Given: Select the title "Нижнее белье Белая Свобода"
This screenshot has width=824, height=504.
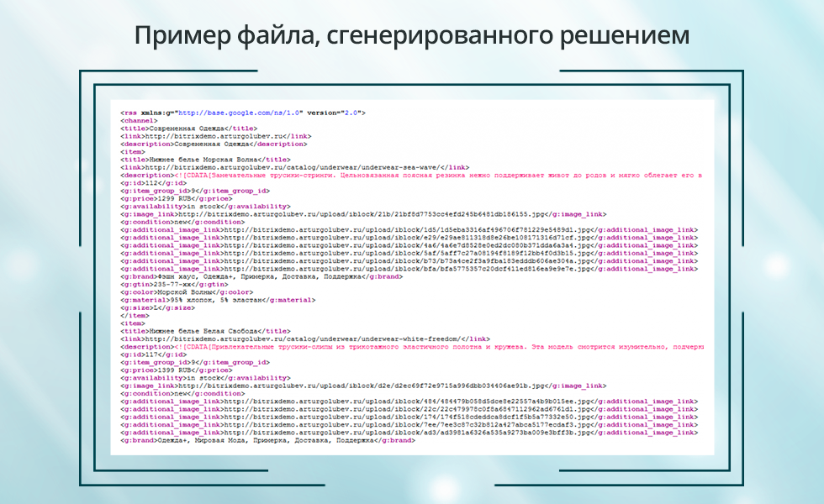Looking at the screenshot, I should pos(206,331).
